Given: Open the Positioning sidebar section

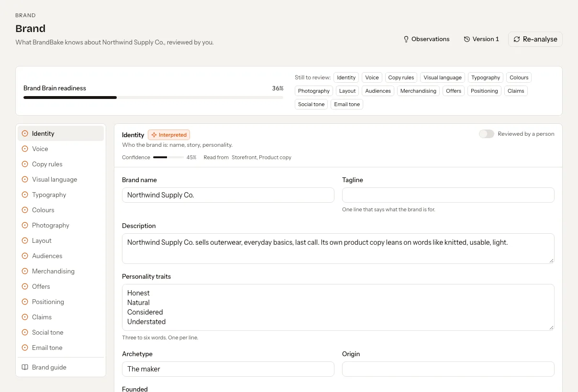Looking at the screenshot, I should click(x=61, y=302).
